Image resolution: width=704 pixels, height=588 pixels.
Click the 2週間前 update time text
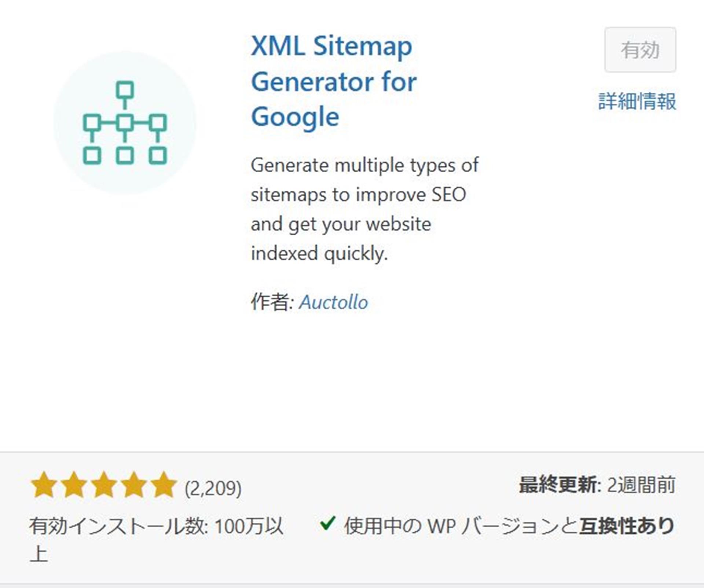[641, 485]
